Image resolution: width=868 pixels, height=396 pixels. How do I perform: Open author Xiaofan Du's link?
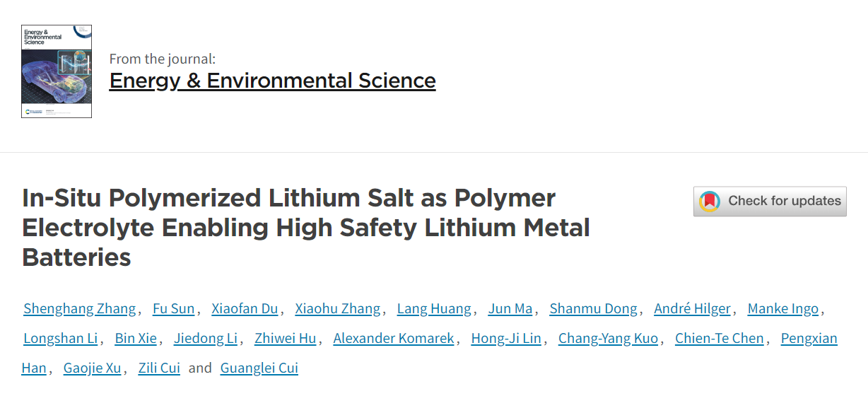point(245,308)
